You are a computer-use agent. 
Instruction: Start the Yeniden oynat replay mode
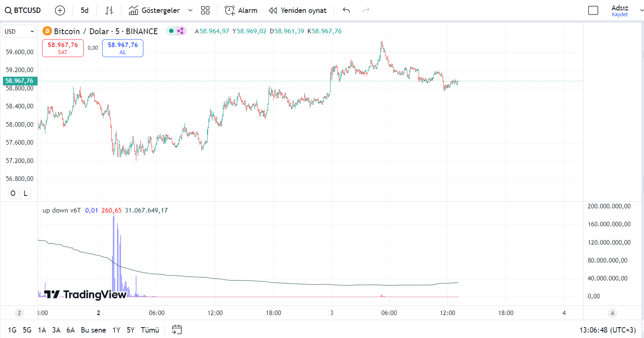(x=298, y=10)
